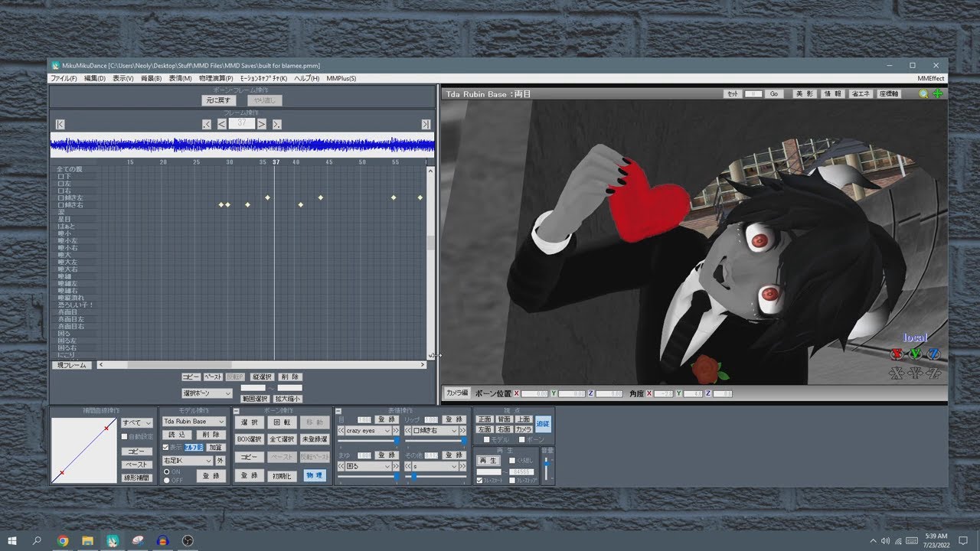
Task: Open the MMPlus(S) menu
Action: (341, 78)
